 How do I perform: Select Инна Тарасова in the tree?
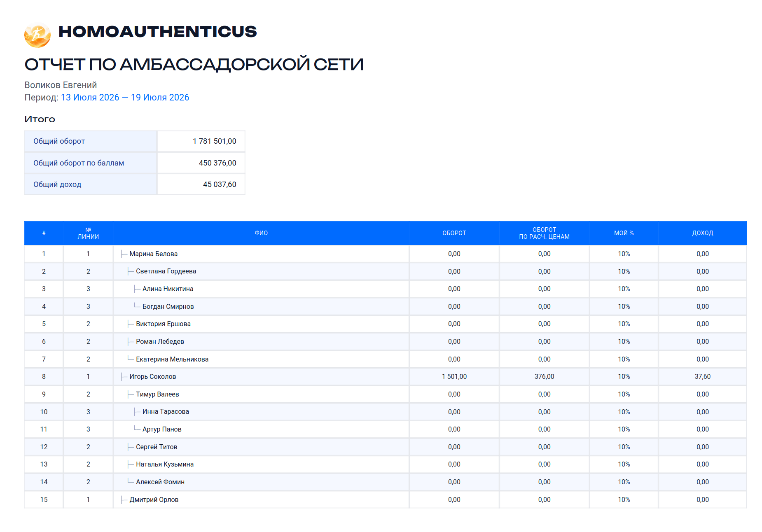coord(166,412)
